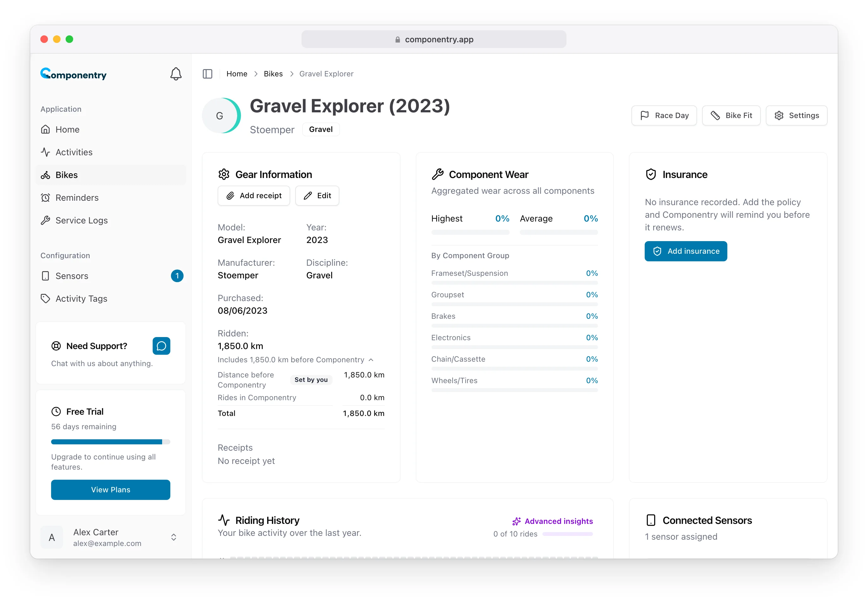Navigate to Bikes breadcrumb

pos(273,74)
